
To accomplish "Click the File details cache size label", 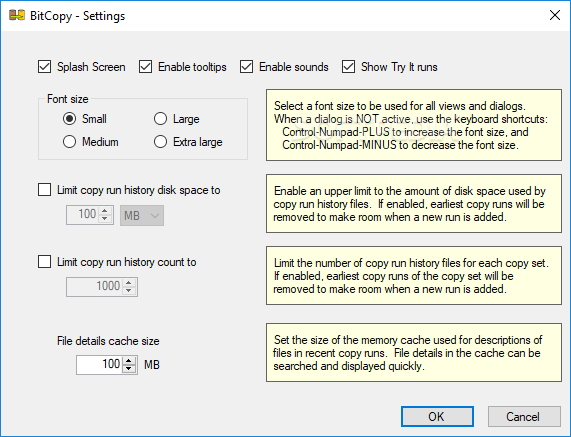I will (108, 341).
